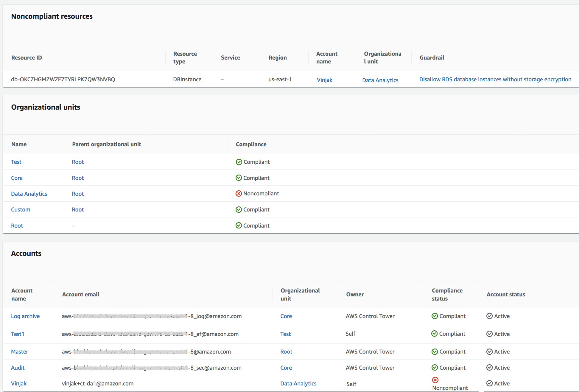
Task: Open the Custom organizational unit
Action: 20,209
